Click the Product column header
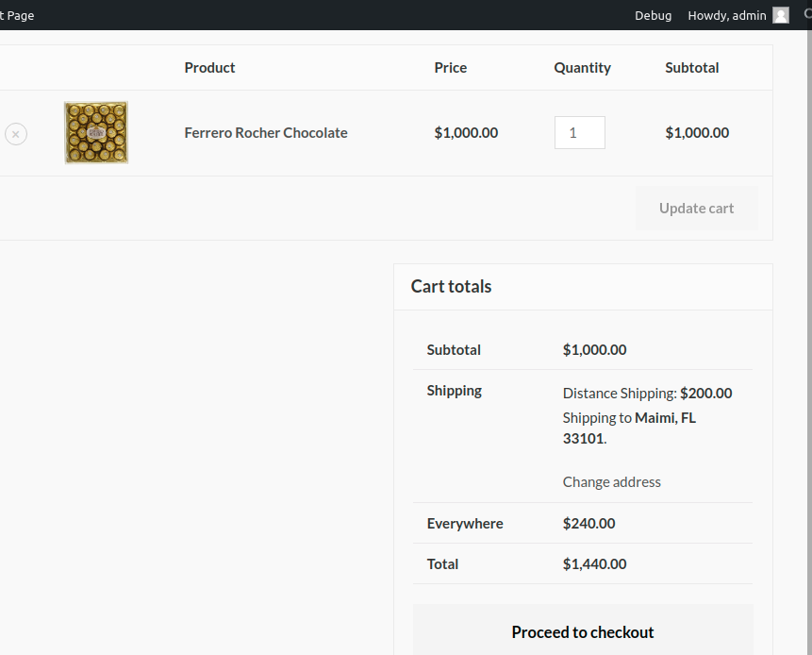The width and height of the screenshot is (812, 655). (x=209, y=68)
